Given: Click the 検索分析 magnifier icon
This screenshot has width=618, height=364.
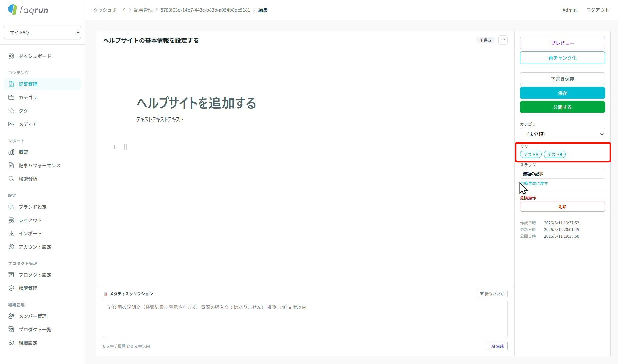Looking at the screenshot, I should click(x=11, y=179).
